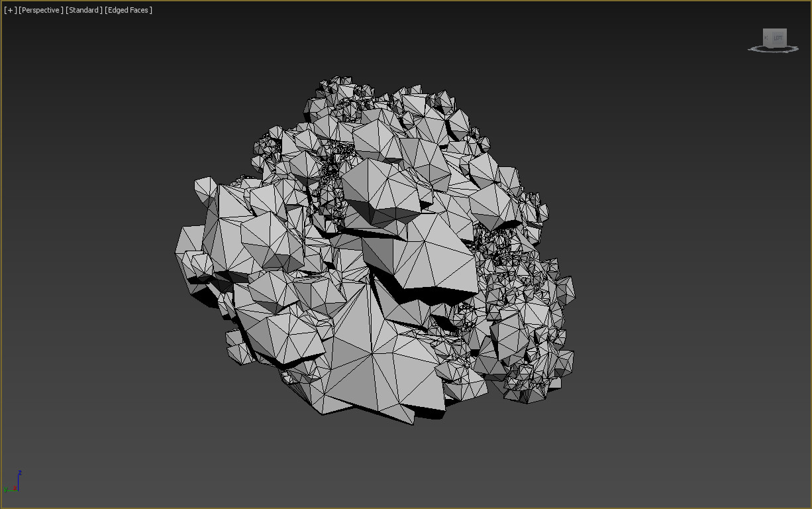
Task: Open the Perspective point-of-view menu
Action: (x=42, y=10)
